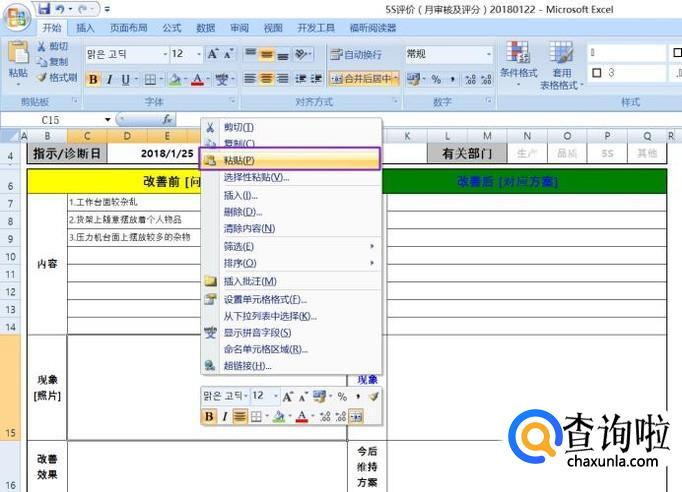This screenshot has width=682, height=492.
Task: Toggle Bottom Align in the ribbon
Action: pos(283,55)
